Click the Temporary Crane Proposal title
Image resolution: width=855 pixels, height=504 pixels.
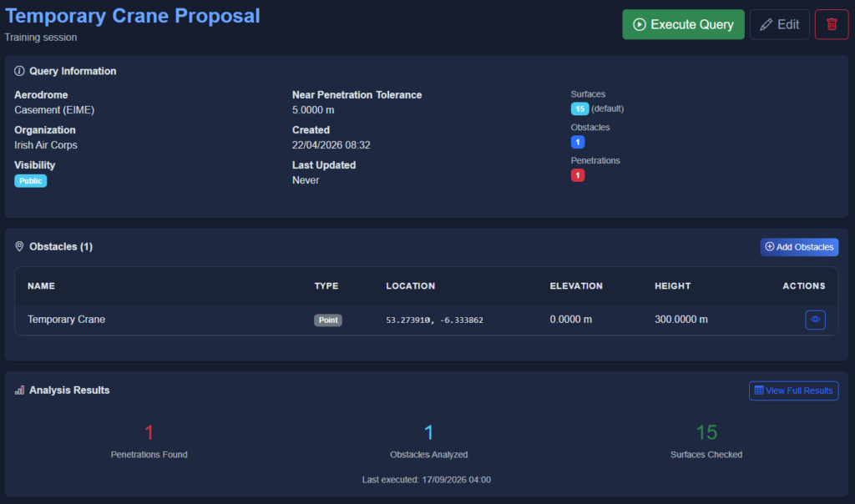point(133,16)
